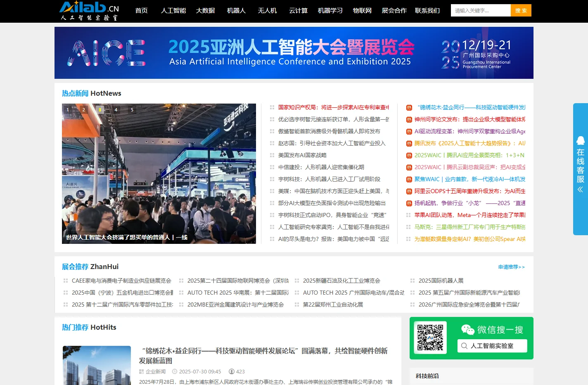Image resolution: width=588 pixels, height=385 pixels.
Task: Open exhibition 2026广州国际应急安全博览会
Action: (469, 305)
